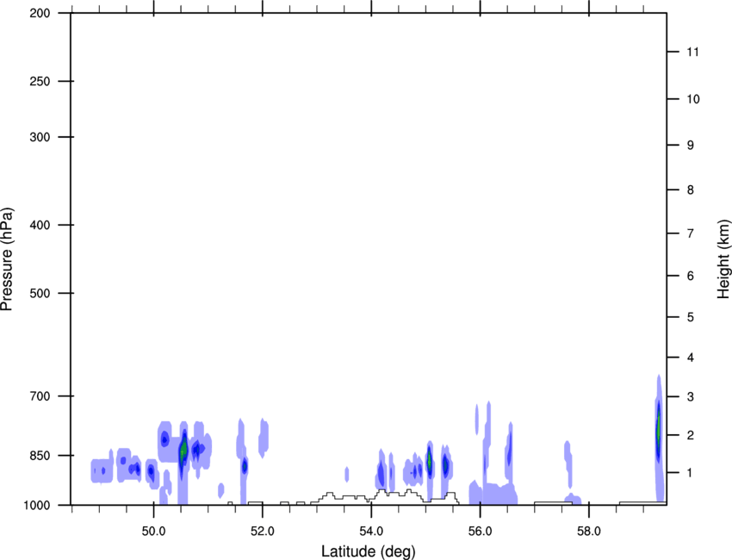
Task: Click the 400 pressure tick label
Action: [x=40, y=225]
